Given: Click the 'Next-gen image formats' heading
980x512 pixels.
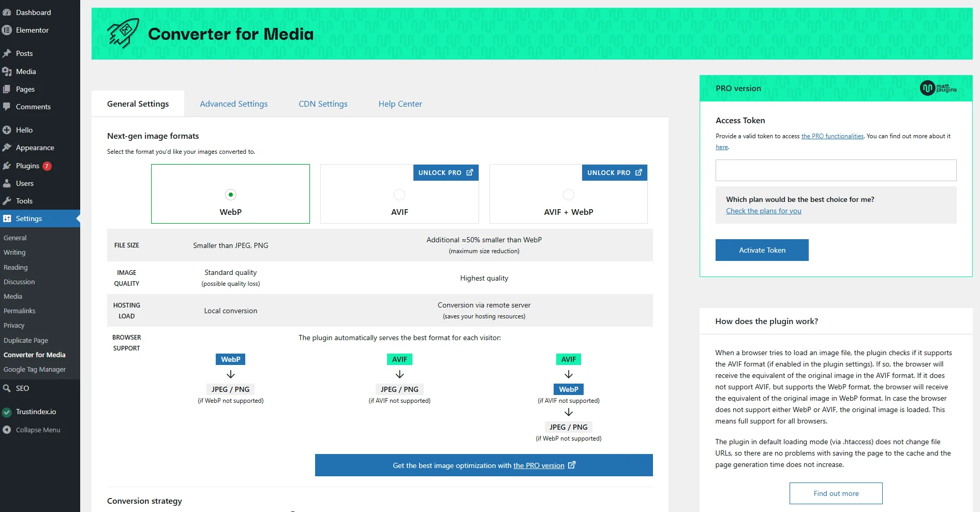Looking at the screenshot, I should (153, 136).
